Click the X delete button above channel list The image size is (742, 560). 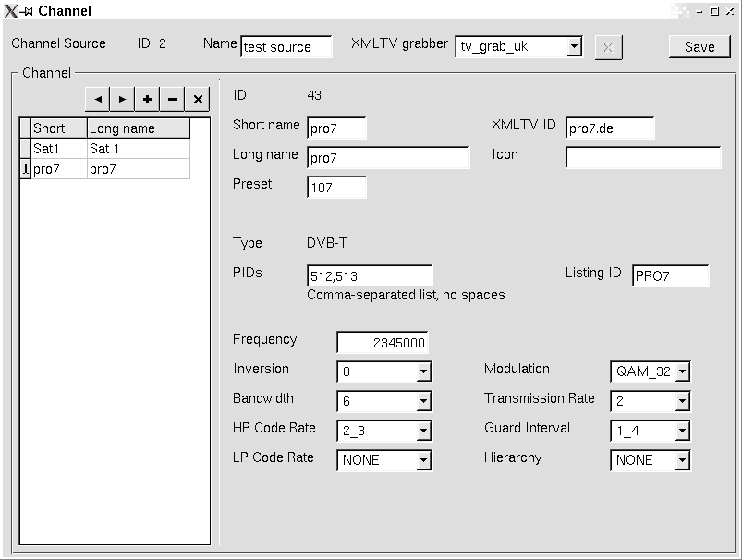[197, 99]
